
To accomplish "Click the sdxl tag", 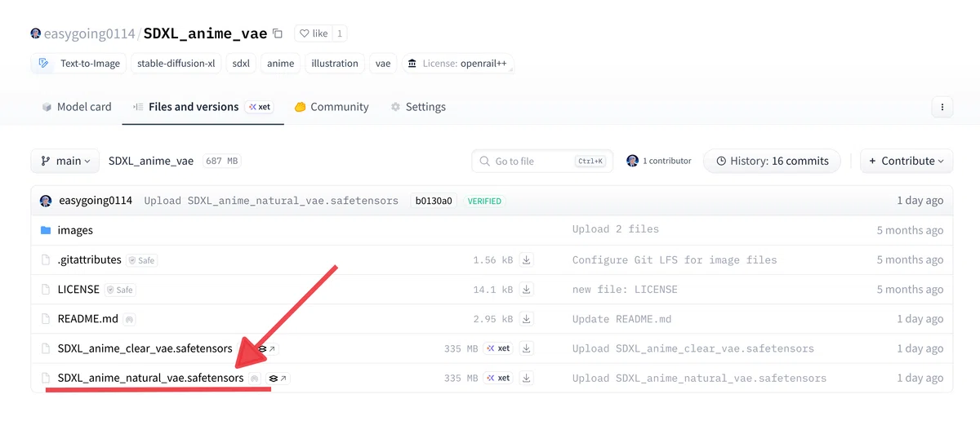I will 241,64.
